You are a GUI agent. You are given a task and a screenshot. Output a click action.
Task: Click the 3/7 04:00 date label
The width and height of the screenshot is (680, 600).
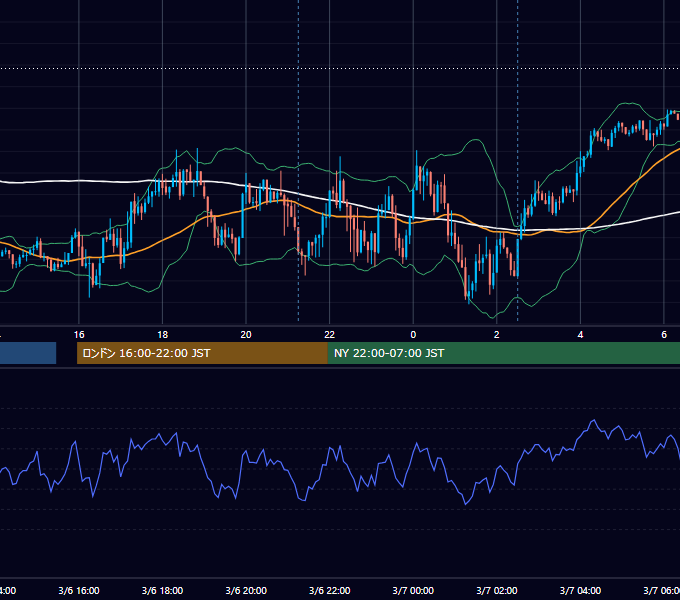click(x=580, y=590)
